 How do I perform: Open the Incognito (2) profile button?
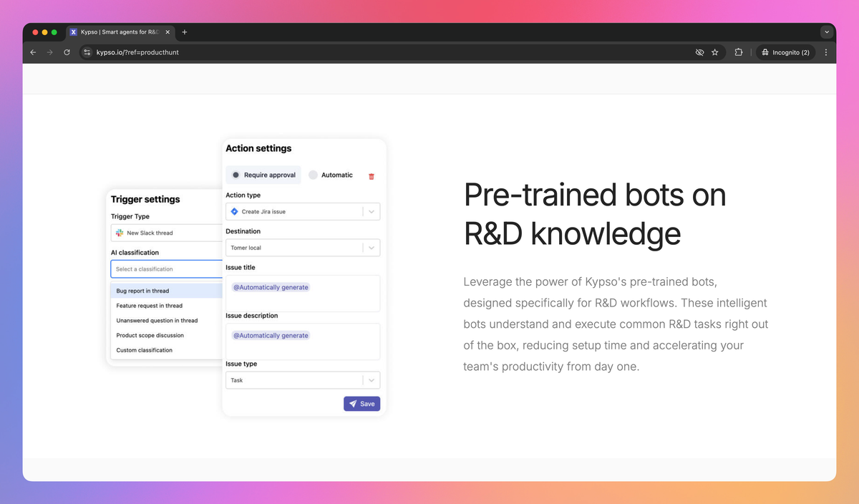(x=786, y=52)
